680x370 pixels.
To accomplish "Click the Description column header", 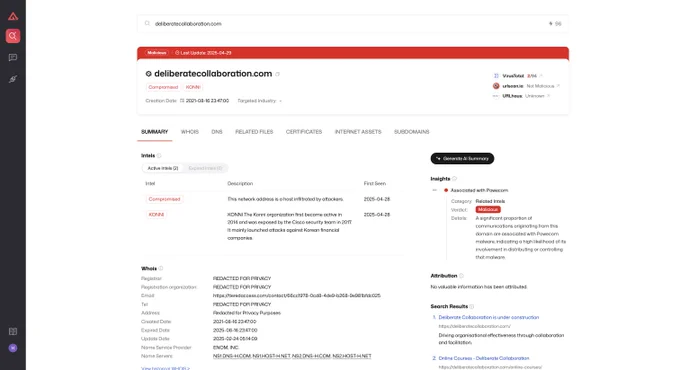I will click(240, 183).
